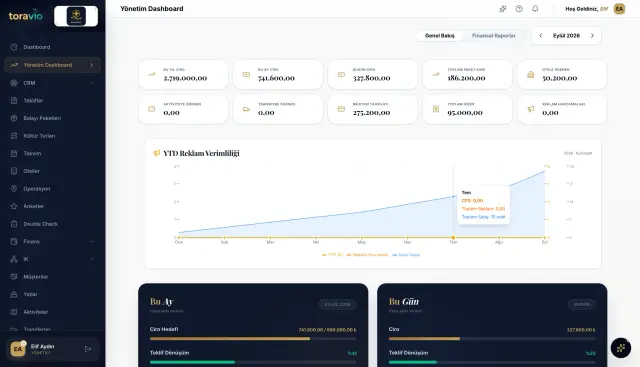
Task: Click the Ciro Hedefi progress bar in Bu Ay
Action: point(253,338)
